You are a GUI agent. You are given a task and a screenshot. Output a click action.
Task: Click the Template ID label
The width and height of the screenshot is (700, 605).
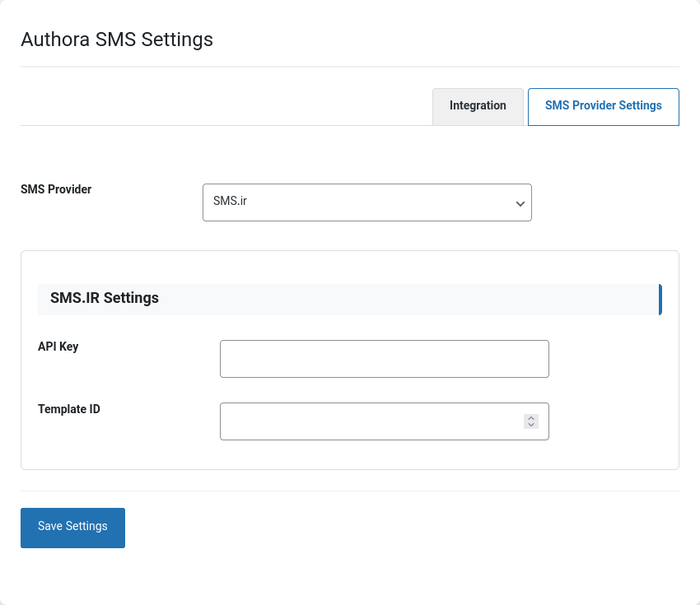[x=69, y=409]
